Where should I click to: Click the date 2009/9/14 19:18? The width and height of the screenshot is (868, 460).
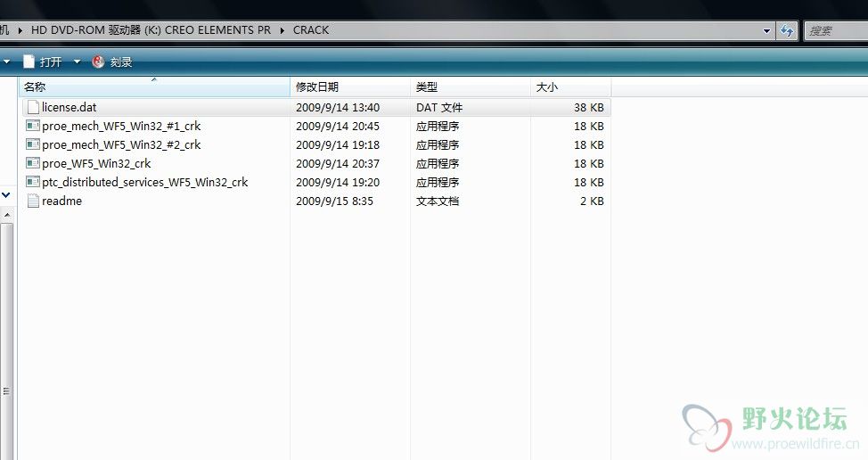pyautogui.click(x=338, y=145)
